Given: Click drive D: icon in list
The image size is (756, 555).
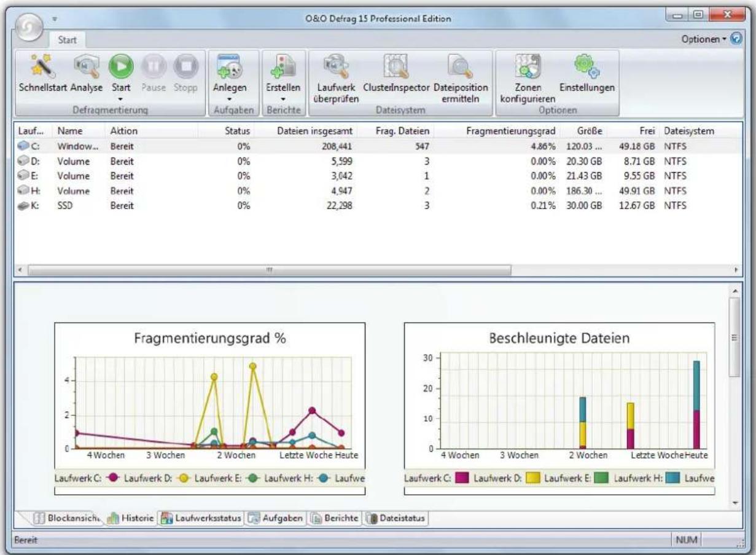Looking at the screenshot, I should coord(25,162).
